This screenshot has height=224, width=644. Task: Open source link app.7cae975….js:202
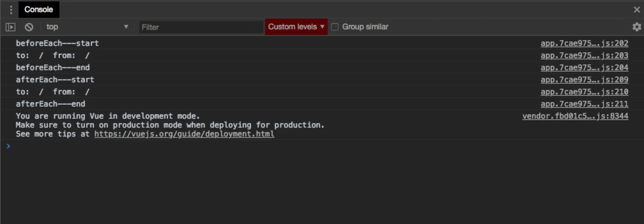(584, 43)
